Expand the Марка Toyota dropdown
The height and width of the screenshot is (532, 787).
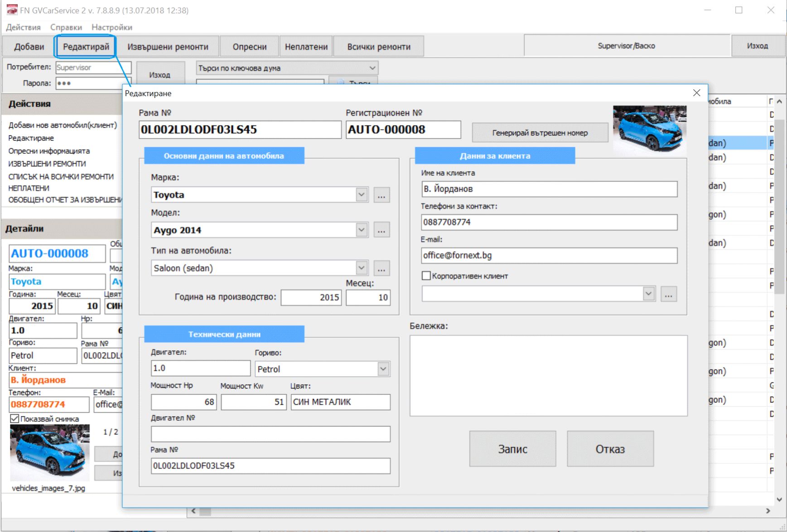(x=361, y=195)
